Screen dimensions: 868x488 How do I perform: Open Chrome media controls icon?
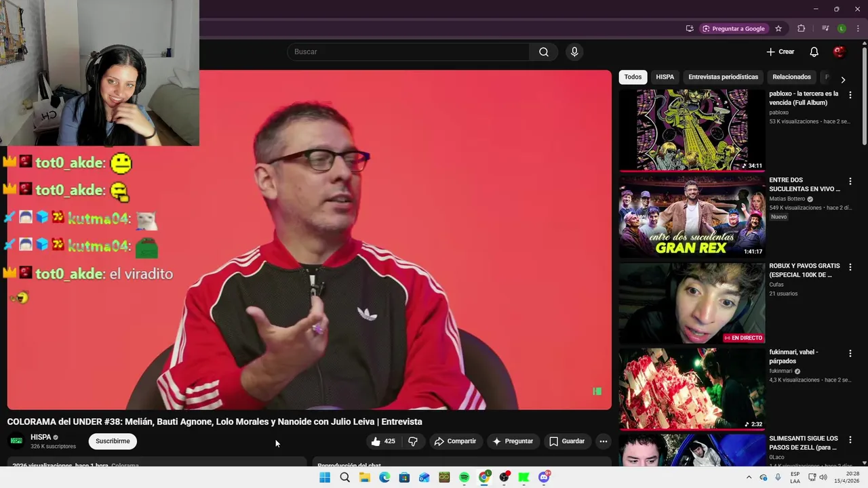(x=825, y=28)
